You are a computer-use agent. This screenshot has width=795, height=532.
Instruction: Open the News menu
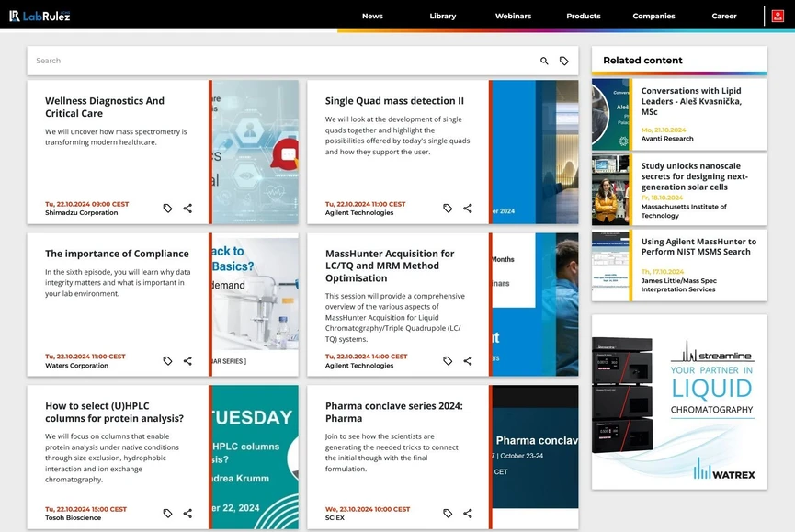pyautogui.click(x=372, y=16)
